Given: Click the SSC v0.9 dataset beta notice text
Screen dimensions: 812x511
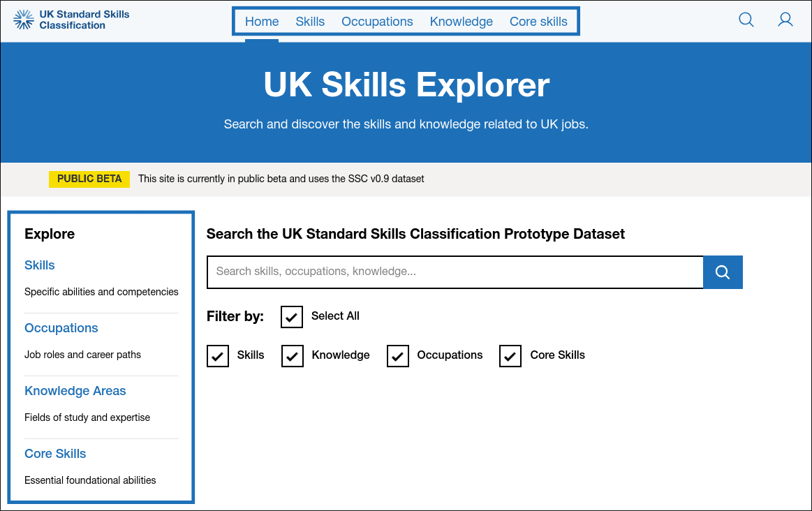Looking at the screenshot, I should click(x=281, y=179).
